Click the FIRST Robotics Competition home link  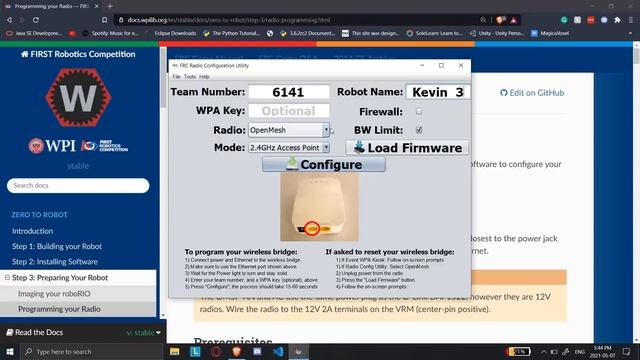(78, 54)
